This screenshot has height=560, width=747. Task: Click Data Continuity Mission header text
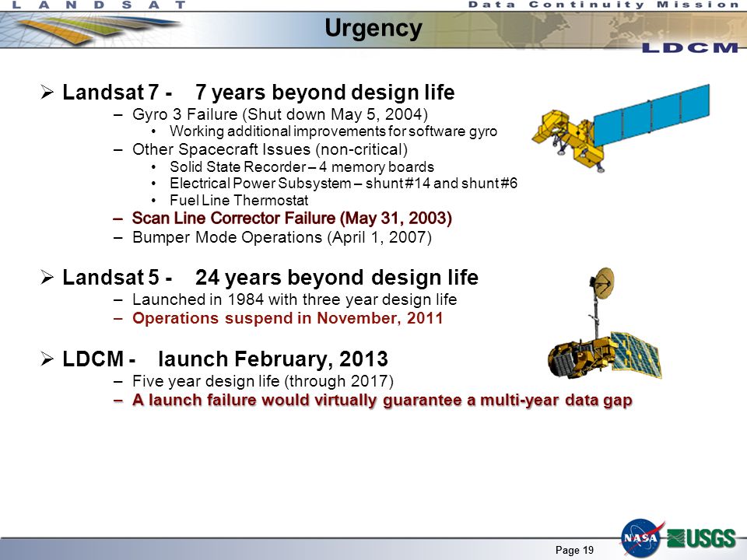click(x=604, y=5)
